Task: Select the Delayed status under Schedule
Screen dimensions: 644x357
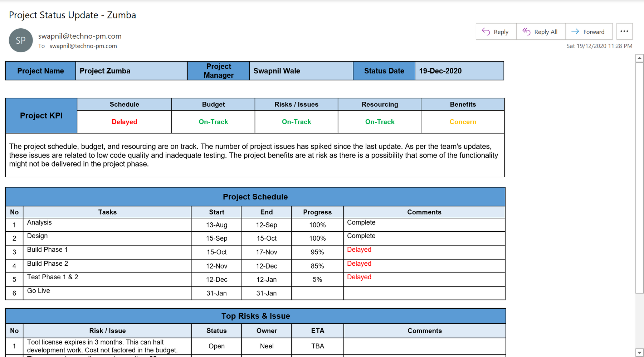Action: [x=124, y=122]
